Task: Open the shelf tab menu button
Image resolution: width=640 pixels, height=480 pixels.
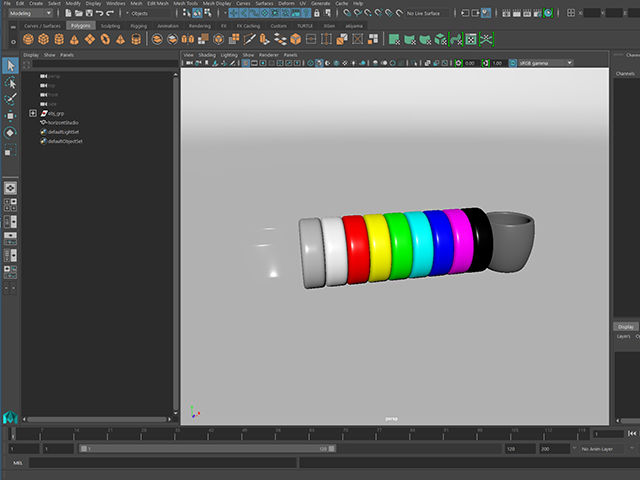Action: point(13,27)
